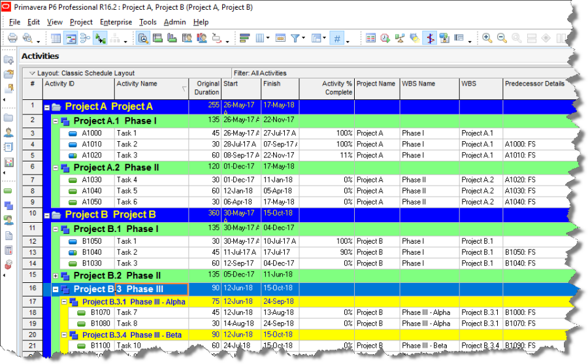
Task: Open the Risks dice sidebar icon
Action: (x=8, y=265)
